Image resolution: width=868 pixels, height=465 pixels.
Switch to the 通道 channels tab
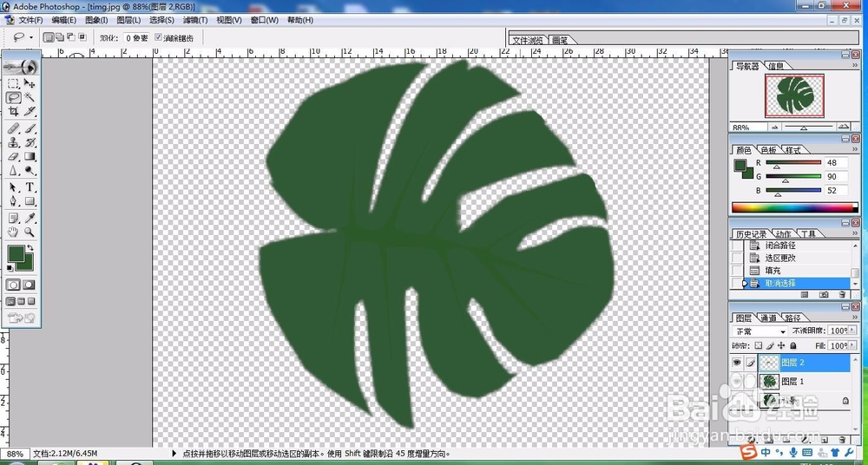768,318
